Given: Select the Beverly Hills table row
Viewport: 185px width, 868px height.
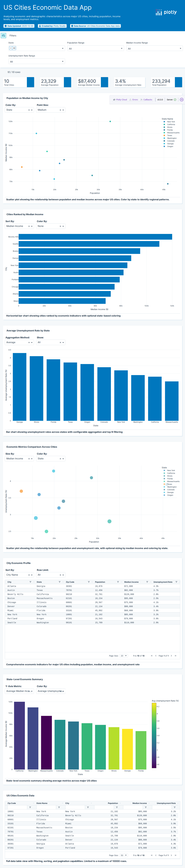Looking at the screenshot, I should tap(92, 594).
